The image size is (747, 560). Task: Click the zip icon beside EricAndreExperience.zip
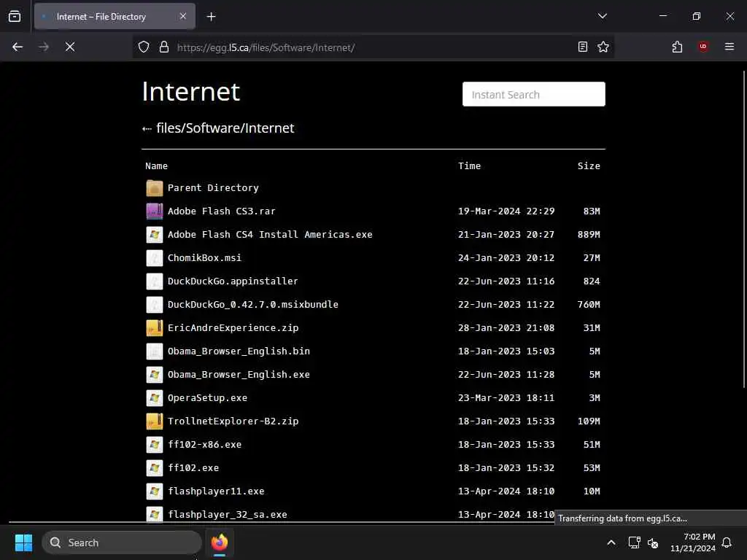155,328
